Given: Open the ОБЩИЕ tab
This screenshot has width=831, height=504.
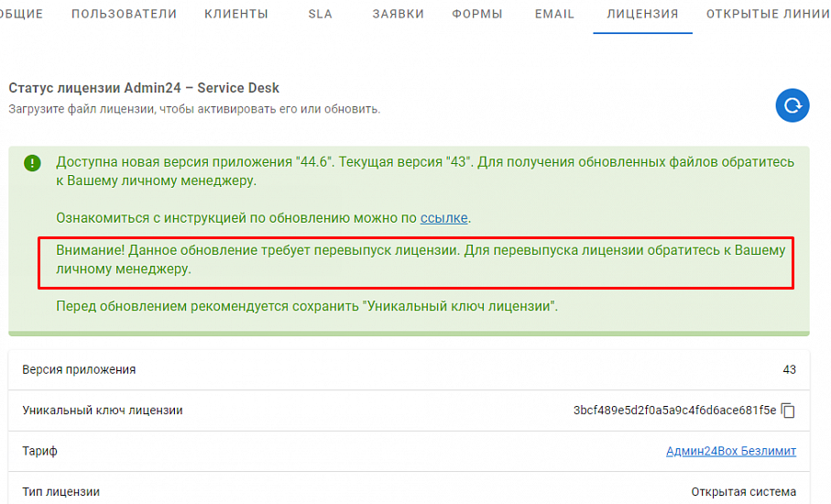Looking at the screenshot, I should 20,15.
